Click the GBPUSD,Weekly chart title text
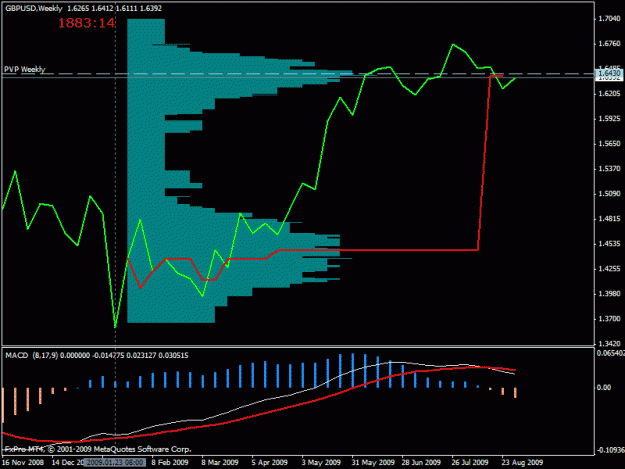 [34, 8]
